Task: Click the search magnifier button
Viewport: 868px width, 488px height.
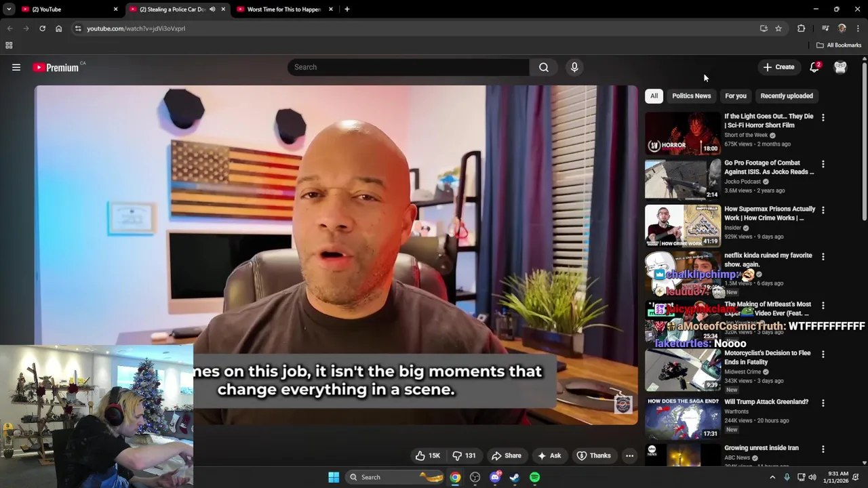Action: coord(544,67)
